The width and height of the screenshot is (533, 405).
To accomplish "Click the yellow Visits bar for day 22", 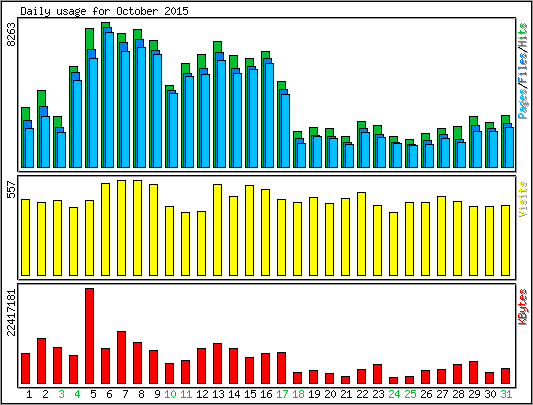I will click(361, 234).
